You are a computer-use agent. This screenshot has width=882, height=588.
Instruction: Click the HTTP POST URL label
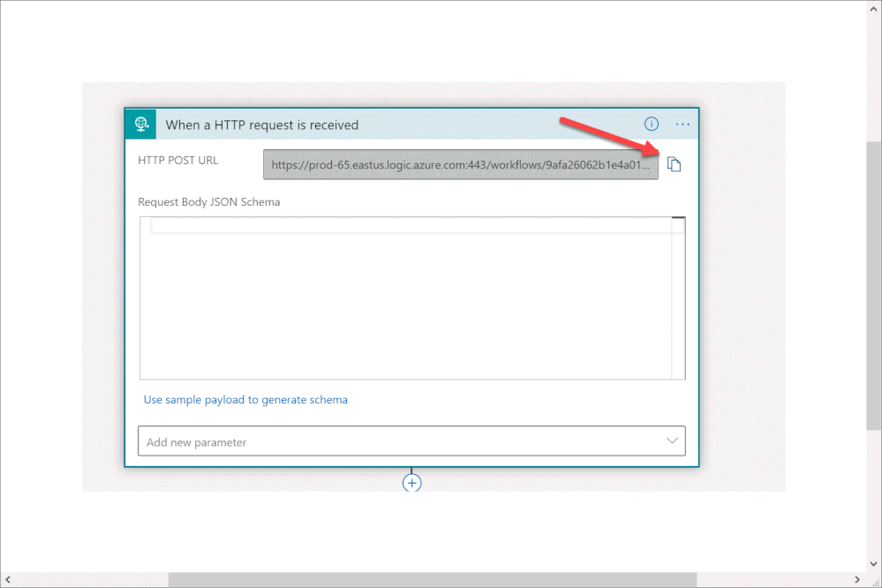pyautogui.click(x=177, y=161)
